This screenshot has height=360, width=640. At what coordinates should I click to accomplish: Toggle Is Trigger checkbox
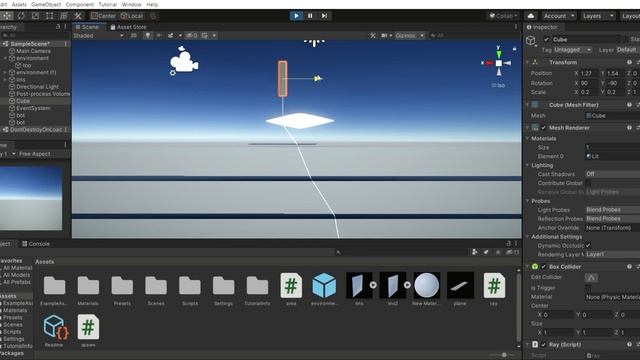click(x=588, y=288)
